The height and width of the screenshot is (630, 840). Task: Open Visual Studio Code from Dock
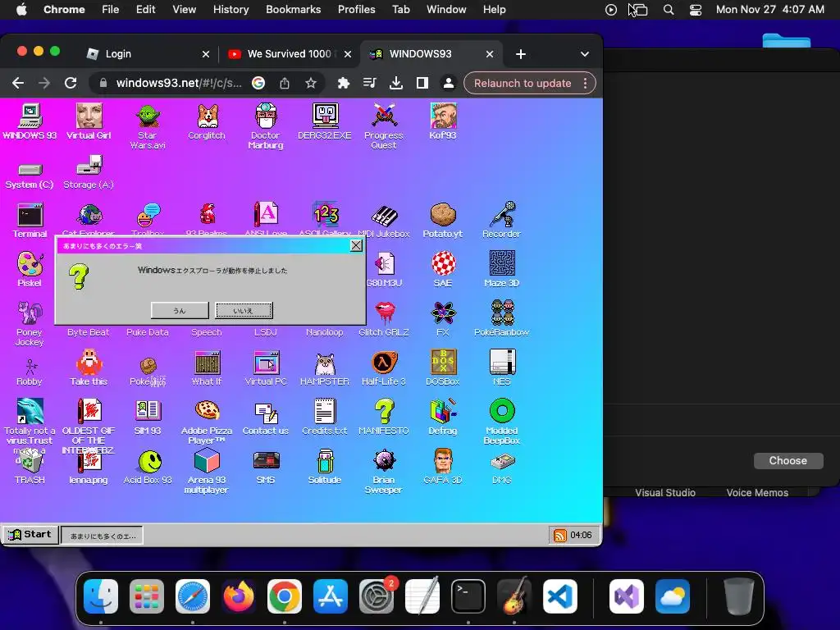point(559,596)
